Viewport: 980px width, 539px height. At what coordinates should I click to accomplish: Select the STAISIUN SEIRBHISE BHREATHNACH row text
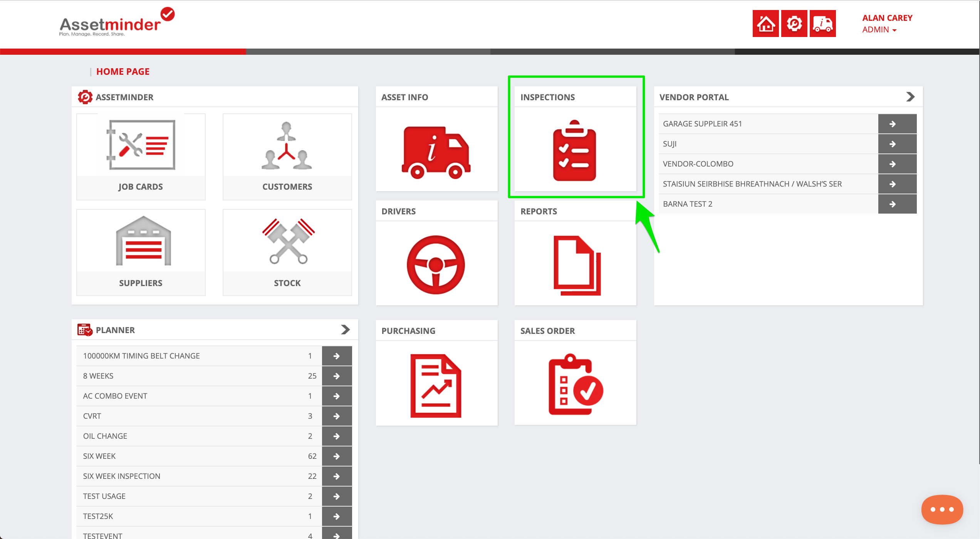752,184
